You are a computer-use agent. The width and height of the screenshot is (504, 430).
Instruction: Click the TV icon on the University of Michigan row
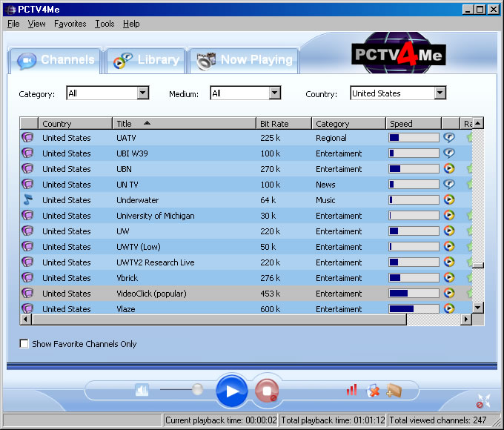[27, 215]
